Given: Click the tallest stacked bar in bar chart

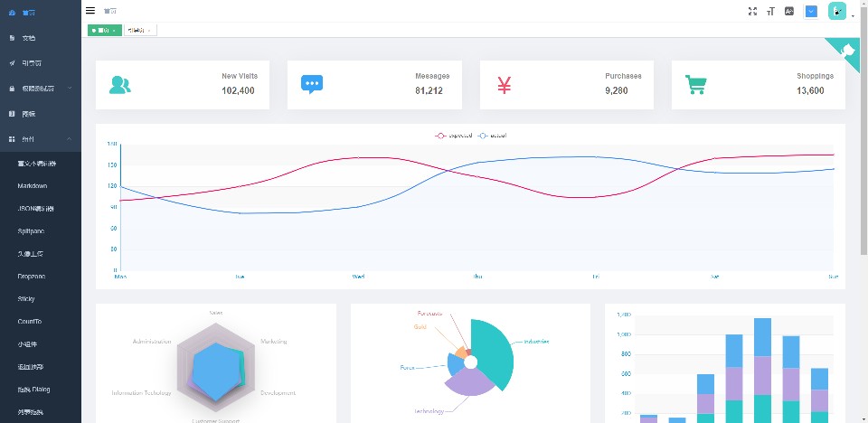Looking at the screenshot, I should tap(762, 370).
